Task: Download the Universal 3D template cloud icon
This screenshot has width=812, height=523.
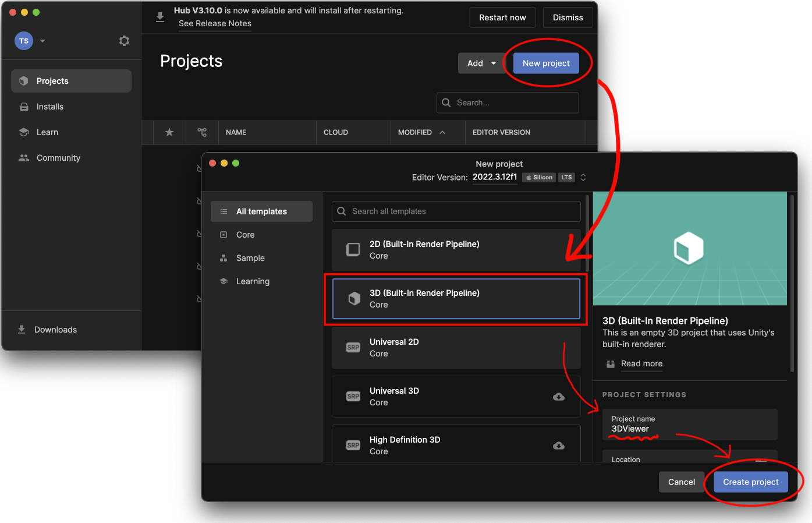Action: tap(559, 397)
